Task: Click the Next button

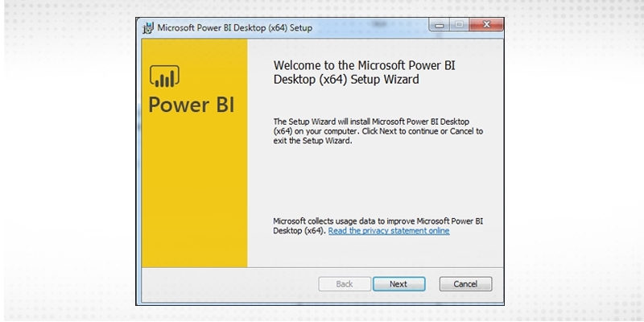Action: pyautogui.click(x=398, y=284)
